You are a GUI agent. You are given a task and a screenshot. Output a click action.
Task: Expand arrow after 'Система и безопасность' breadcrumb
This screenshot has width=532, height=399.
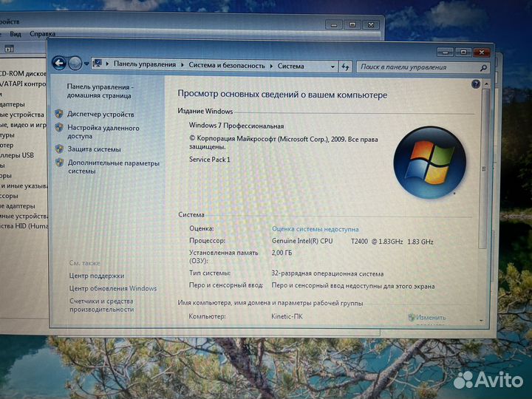tap(271, 66)
